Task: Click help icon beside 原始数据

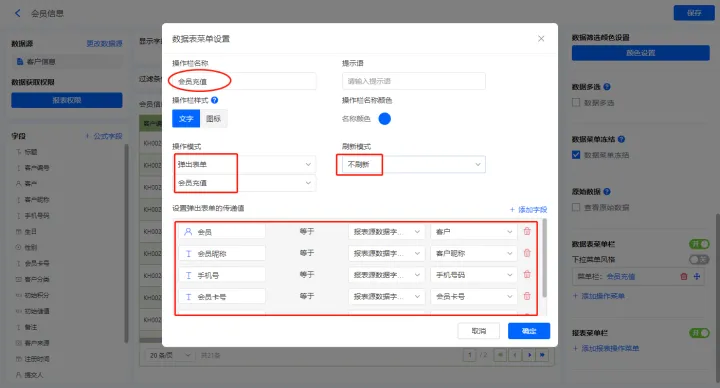Action: (x=607, y=191)
